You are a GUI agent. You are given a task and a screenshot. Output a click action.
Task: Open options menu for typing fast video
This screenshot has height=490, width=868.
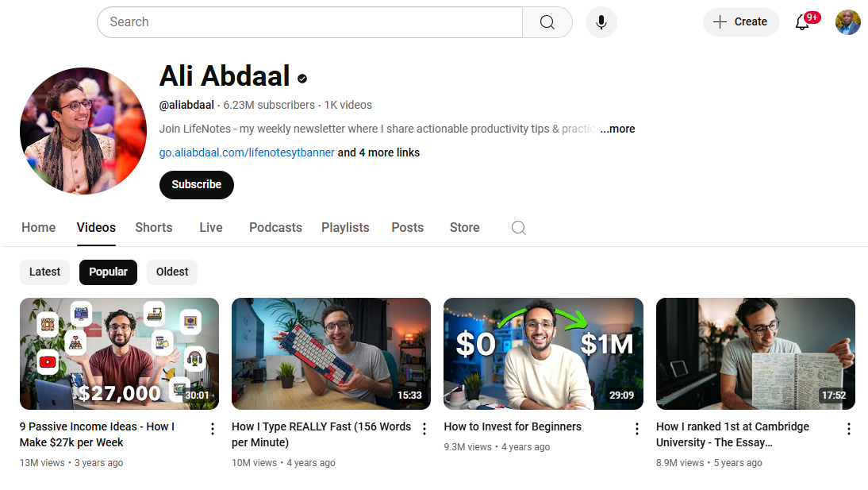point(424,429)
